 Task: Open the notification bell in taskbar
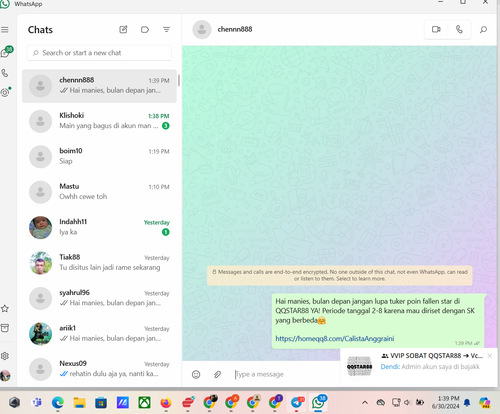[467, 403]
